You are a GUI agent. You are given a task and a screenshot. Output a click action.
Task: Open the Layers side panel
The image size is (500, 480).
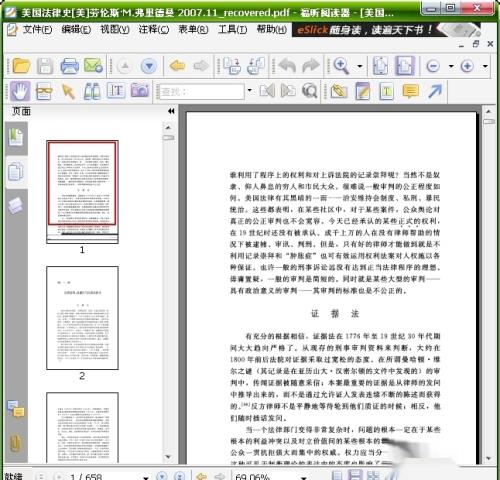click(16, 205)
